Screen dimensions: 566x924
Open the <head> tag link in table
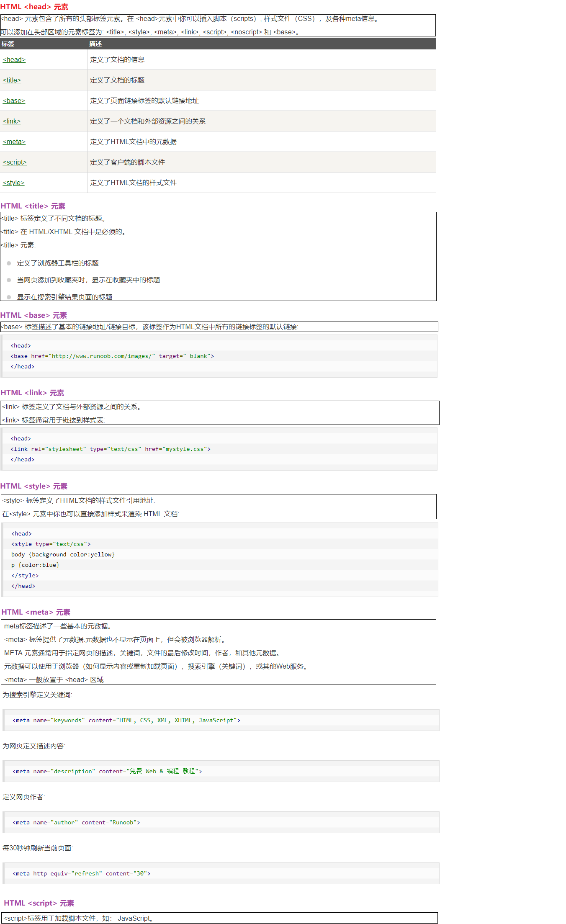[x=14, y=60]
